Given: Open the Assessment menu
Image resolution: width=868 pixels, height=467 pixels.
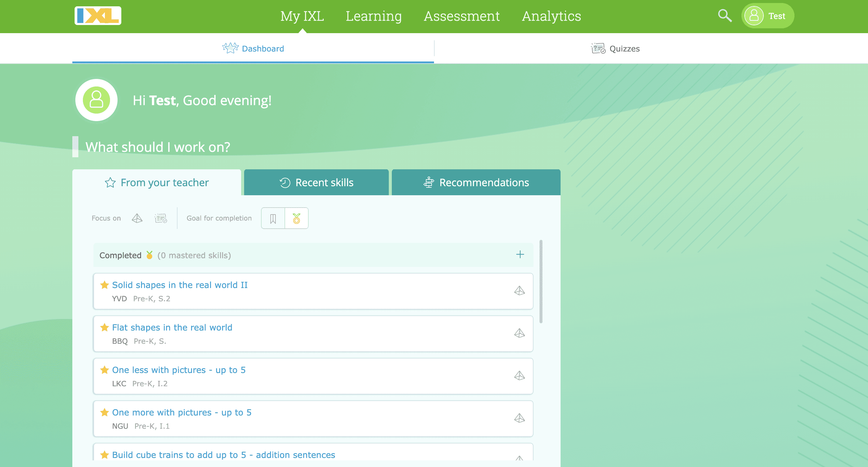Looking at the screenshot, I should point(462,16).
